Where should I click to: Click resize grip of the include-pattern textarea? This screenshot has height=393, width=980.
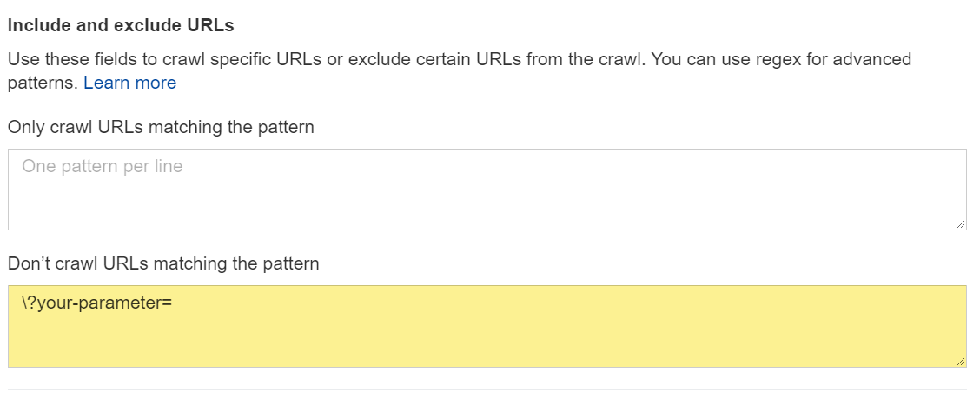click(960, 224)
